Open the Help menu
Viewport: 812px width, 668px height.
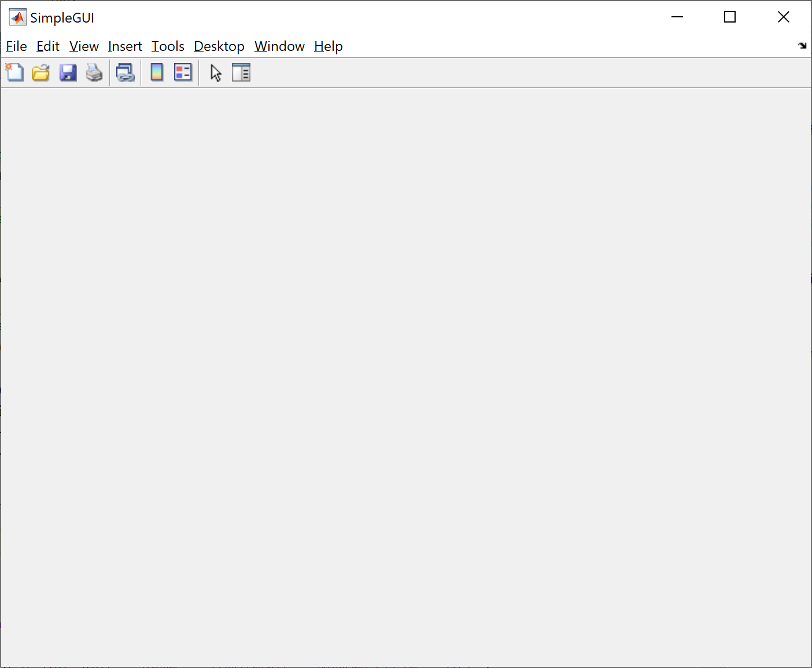pos(329,46)
